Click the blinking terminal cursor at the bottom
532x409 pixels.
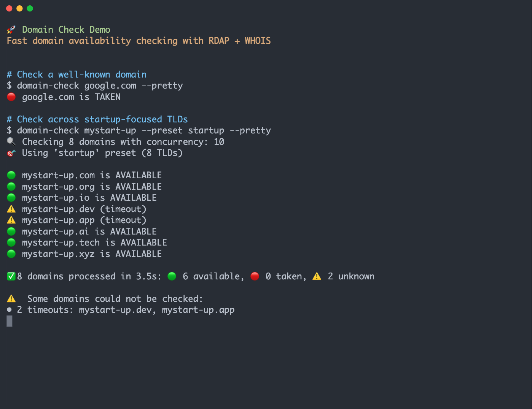pyautogui.click(x=9, y=321)
